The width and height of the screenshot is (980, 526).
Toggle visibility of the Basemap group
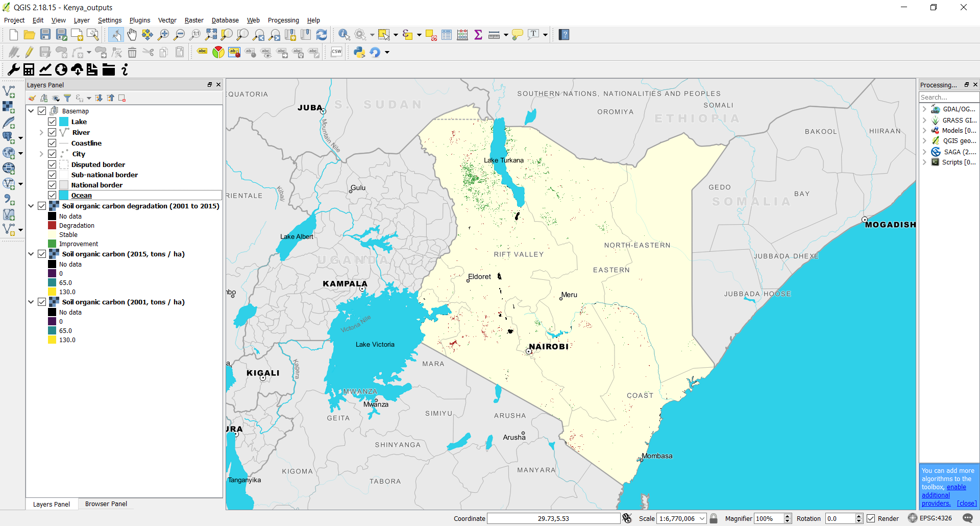tap(42, 111)
